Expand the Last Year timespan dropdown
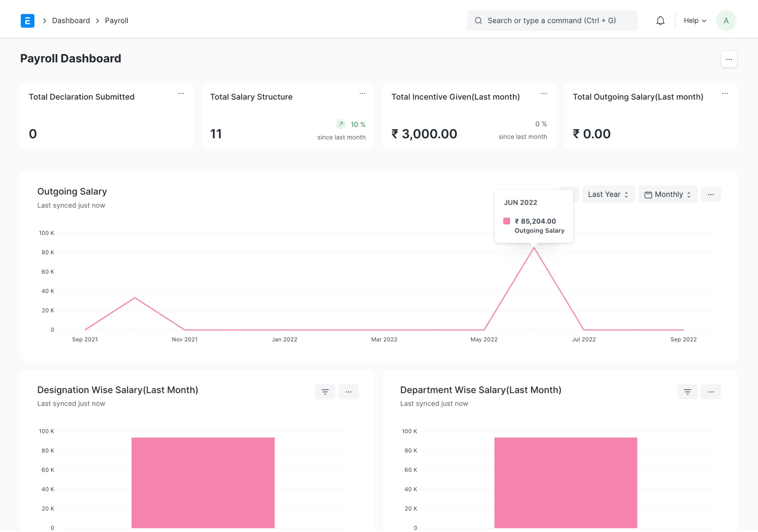The image size is (758, 532). (x=608, y=195)
